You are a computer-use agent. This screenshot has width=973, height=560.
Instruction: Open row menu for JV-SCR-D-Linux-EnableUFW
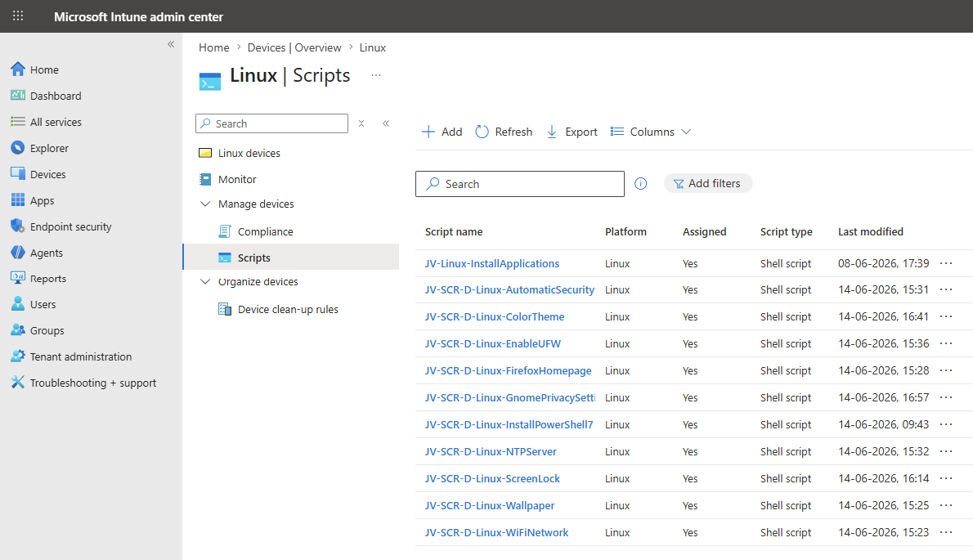[x=946, y=343]
